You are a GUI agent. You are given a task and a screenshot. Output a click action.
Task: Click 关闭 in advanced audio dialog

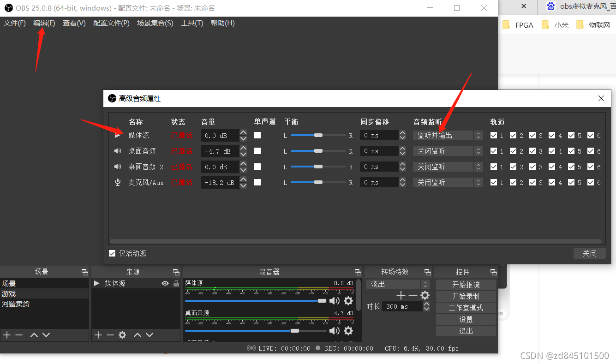coord(589,253)
